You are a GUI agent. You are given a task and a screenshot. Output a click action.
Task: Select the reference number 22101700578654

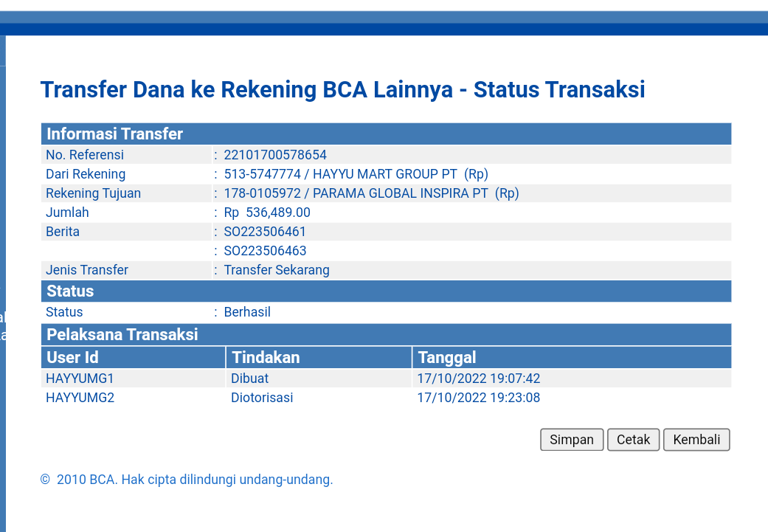click(x=275, y=155)
